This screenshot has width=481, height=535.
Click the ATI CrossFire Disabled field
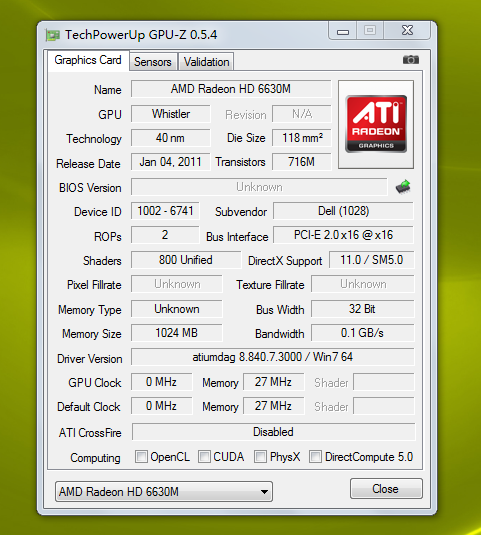[x=274, y=432]
